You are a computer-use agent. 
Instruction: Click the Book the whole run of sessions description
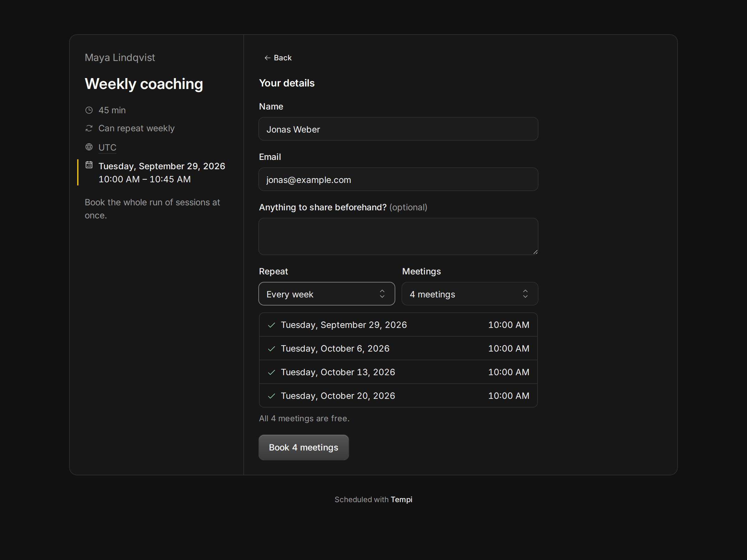pos(152,209)
